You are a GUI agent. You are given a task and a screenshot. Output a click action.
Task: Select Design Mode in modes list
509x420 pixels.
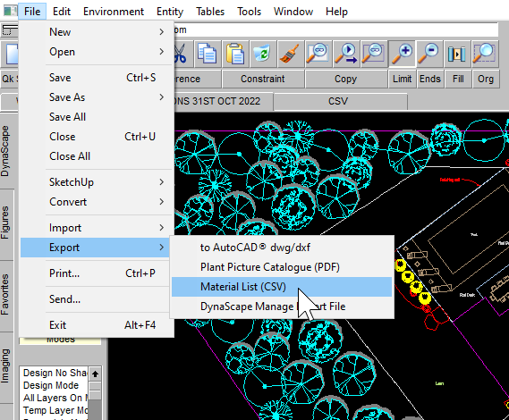pyautogui.click(x=55, y=385)
